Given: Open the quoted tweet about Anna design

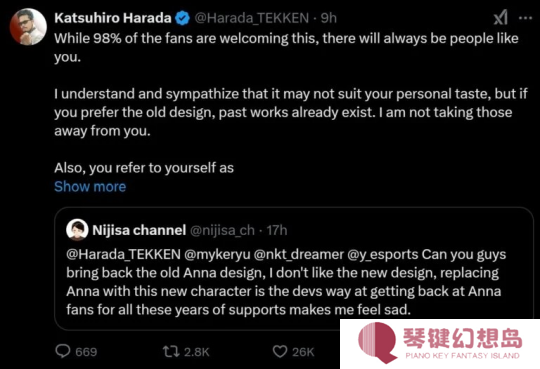Looking at the screenshot, I should tap(293, 269).
